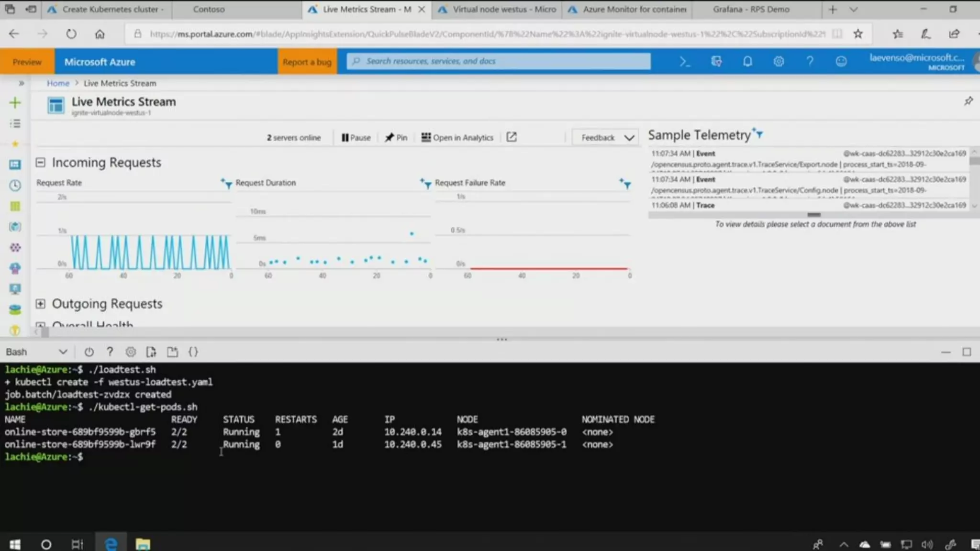Switch to the Contoso browser tab
Screen dimensions: 980x551
pyautogui.click(x=209, y=9)
